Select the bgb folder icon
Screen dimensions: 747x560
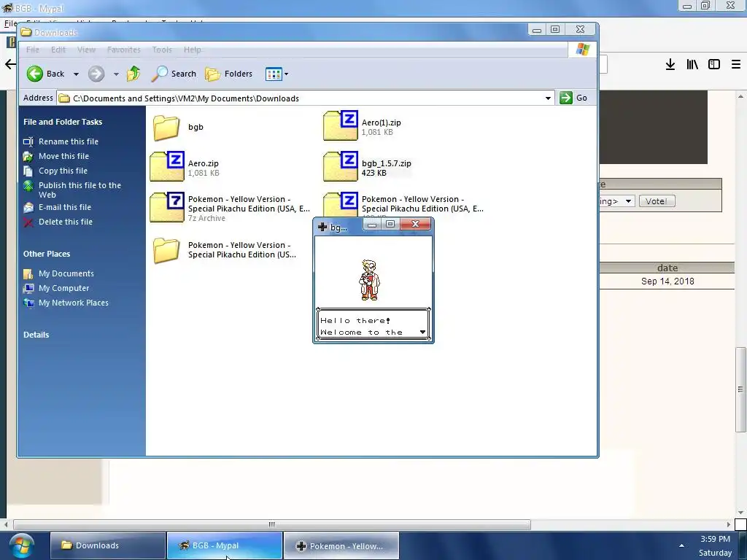click(166, 128)
